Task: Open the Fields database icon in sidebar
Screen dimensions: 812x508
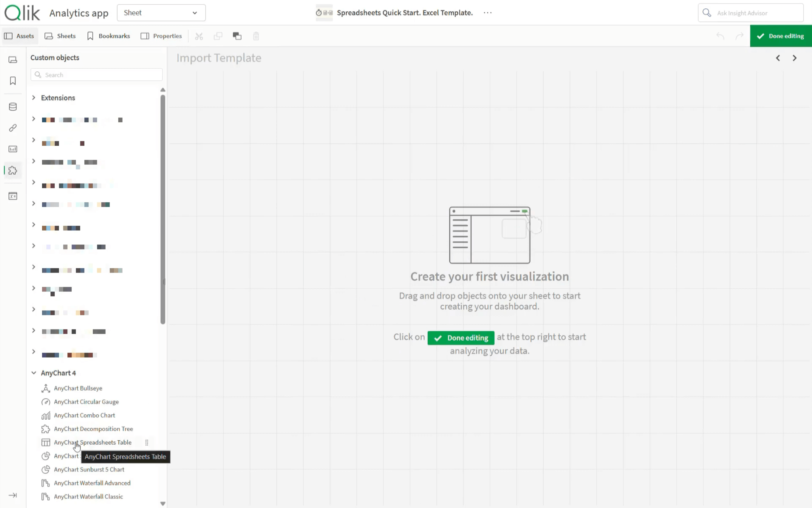Action: tap(13, 107)
